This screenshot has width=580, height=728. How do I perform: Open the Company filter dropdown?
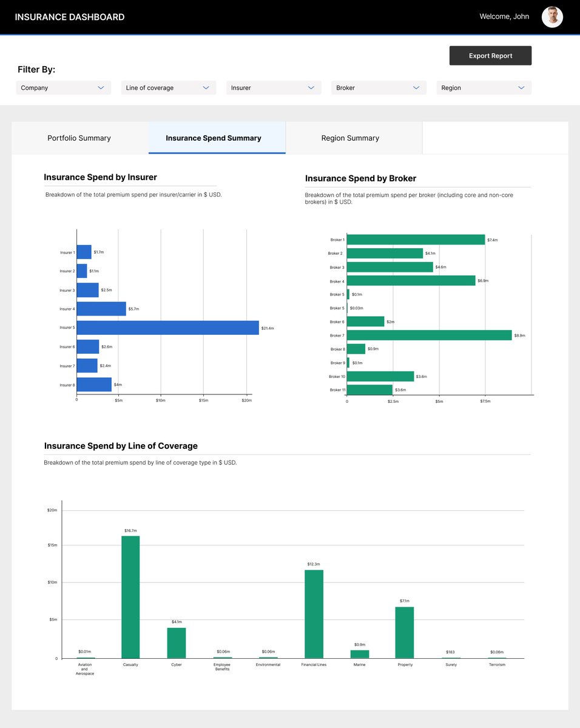click(64, 88)
